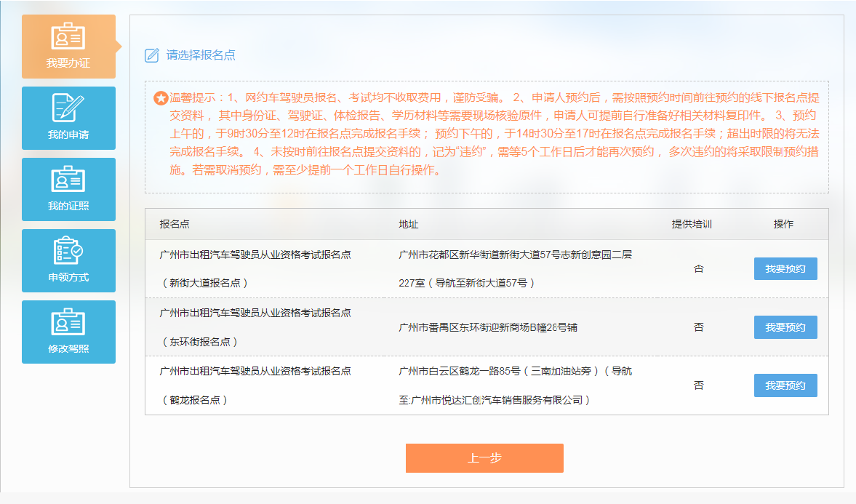
Task: Click the 提供培训 column header
Action: coord(691,224)
